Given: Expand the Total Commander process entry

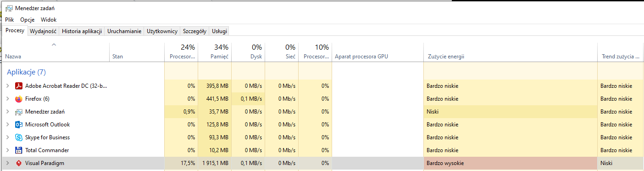Looking at the screenshot, I should coord(7,150).
